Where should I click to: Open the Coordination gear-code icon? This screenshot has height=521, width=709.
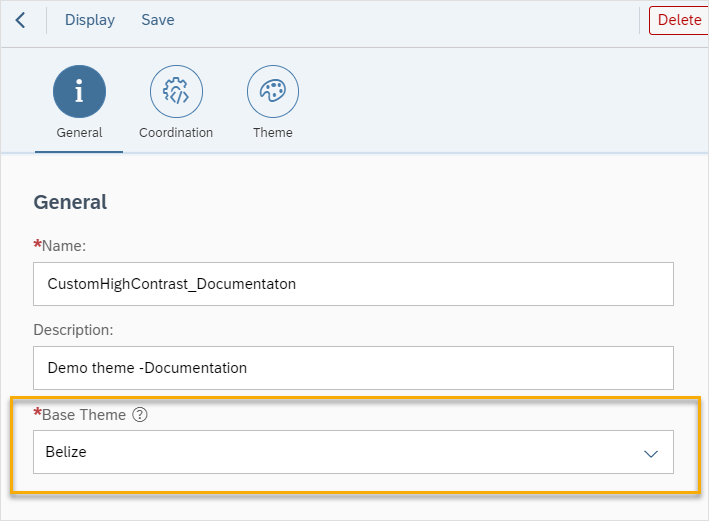(x=176, y=91)
